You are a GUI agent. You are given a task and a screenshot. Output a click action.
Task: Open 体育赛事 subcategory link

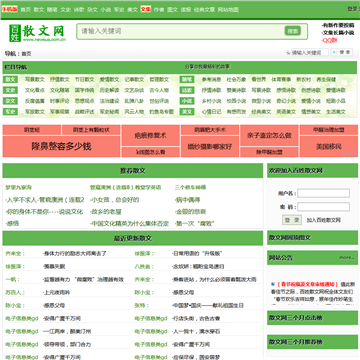point(281,80)
